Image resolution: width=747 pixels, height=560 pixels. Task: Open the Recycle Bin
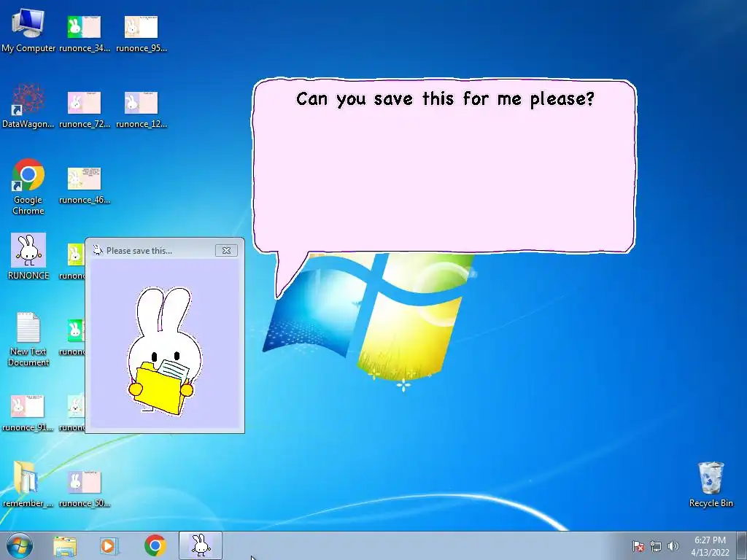pyautogui.click(x=711, y=484)
